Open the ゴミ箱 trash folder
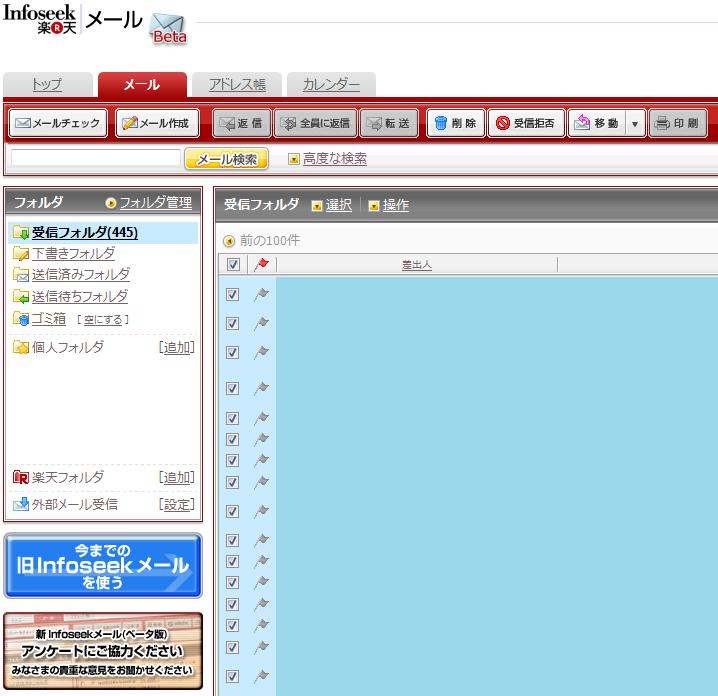This screenshot has height=696, width=718. click(49, 318)
